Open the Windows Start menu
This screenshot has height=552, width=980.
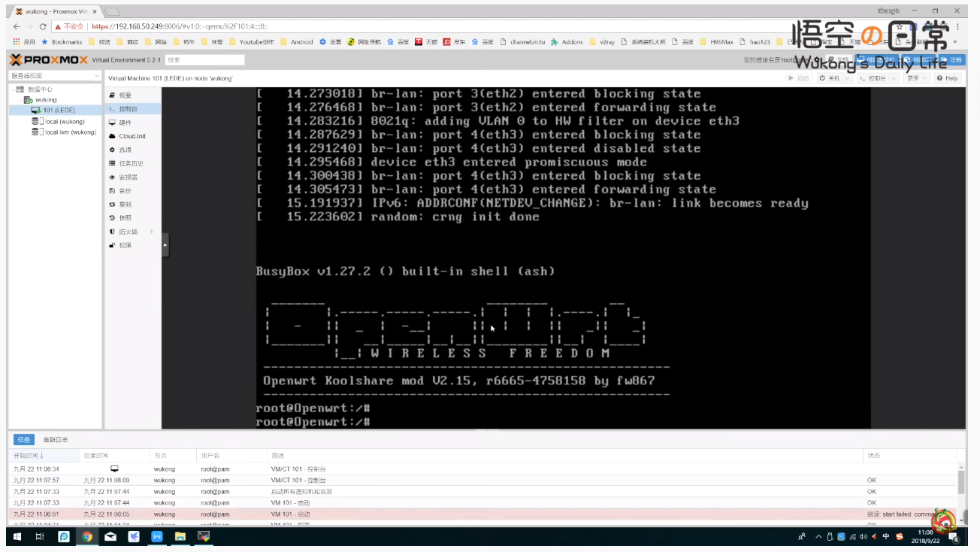coord(17,536)
